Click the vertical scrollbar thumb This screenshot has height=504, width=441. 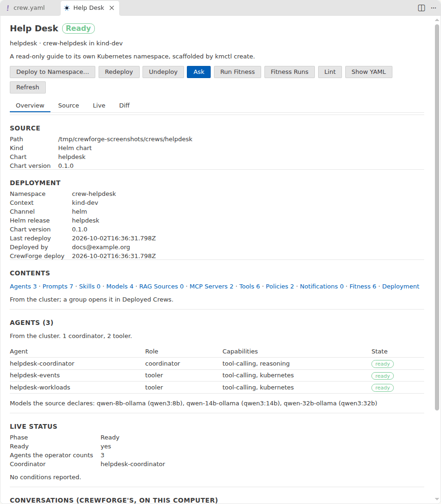click(x=437, y=217)
